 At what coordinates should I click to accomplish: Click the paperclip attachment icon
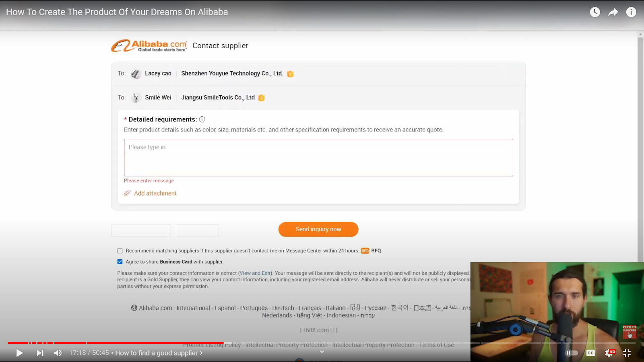(127, 193)
